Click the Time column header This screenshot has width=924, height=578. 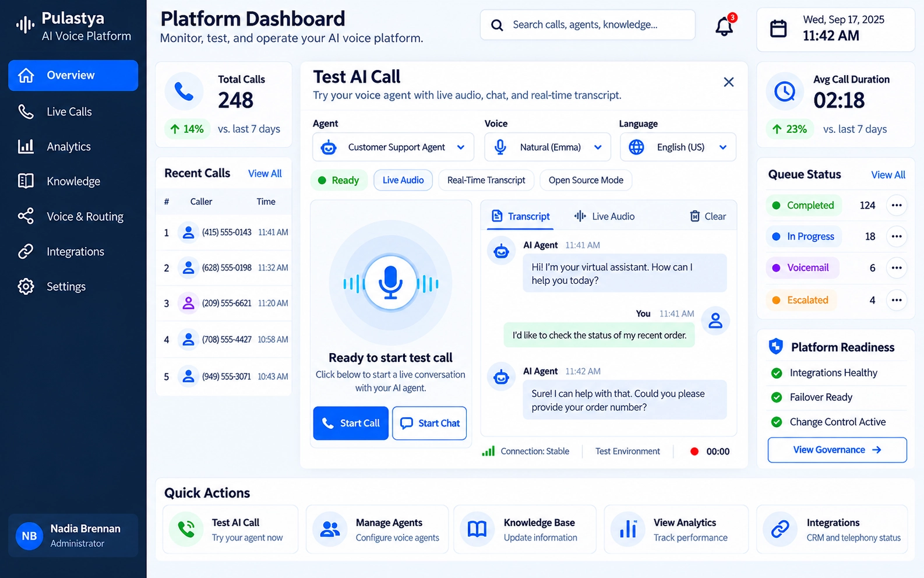click(266, 202)
